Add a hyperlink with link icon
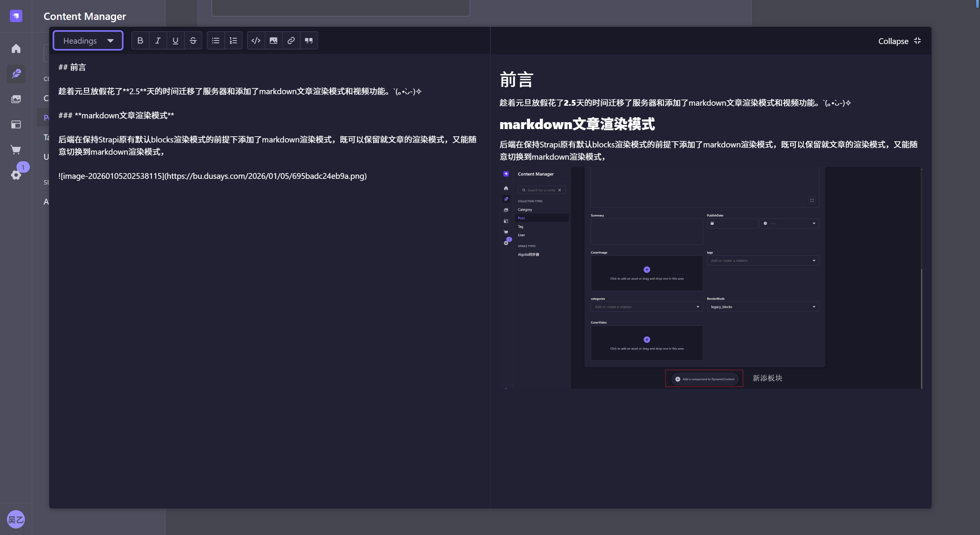The height and width of the screenshot is (535, 980). click(291, 41)
